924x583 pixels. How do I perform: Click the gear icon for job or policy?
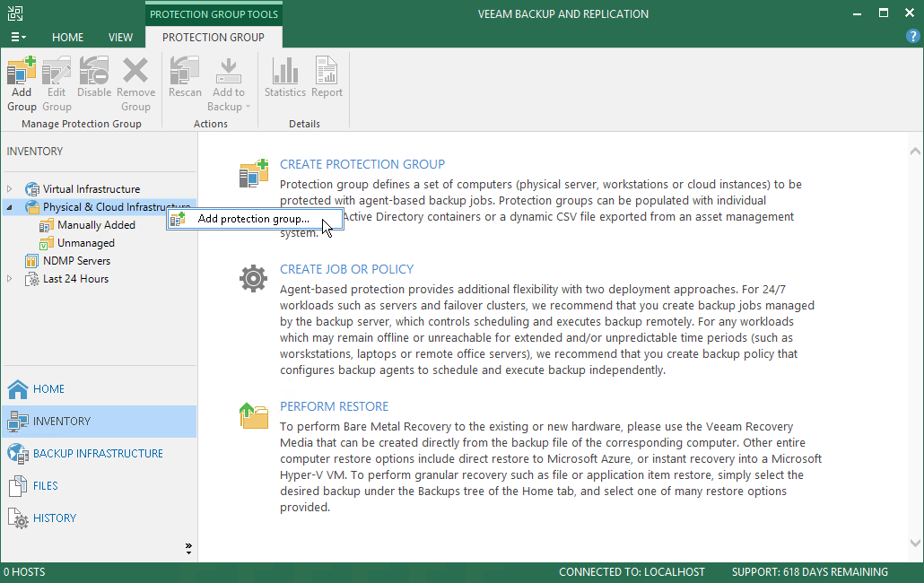click(253, 278)
